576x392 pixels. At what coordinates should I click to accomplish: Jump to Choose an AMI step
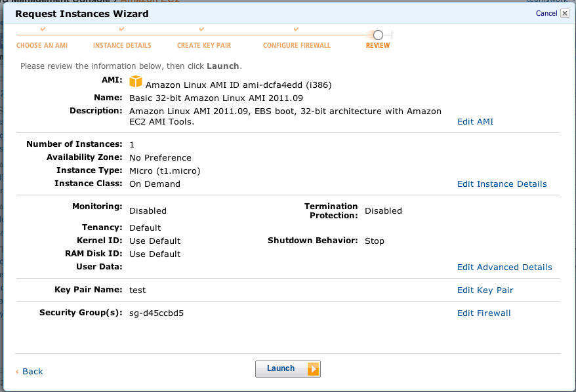tap(42, 45)
